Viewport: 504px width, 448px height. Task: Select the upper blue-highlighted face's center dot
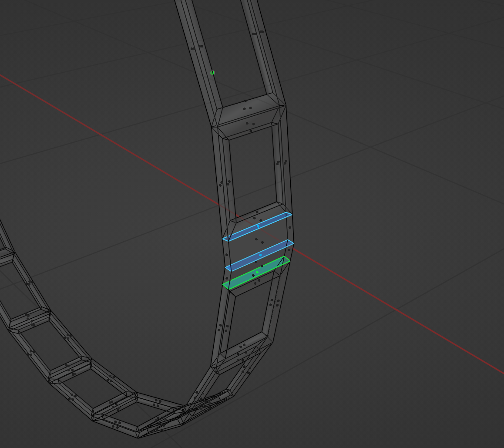(x=258, y=226)
